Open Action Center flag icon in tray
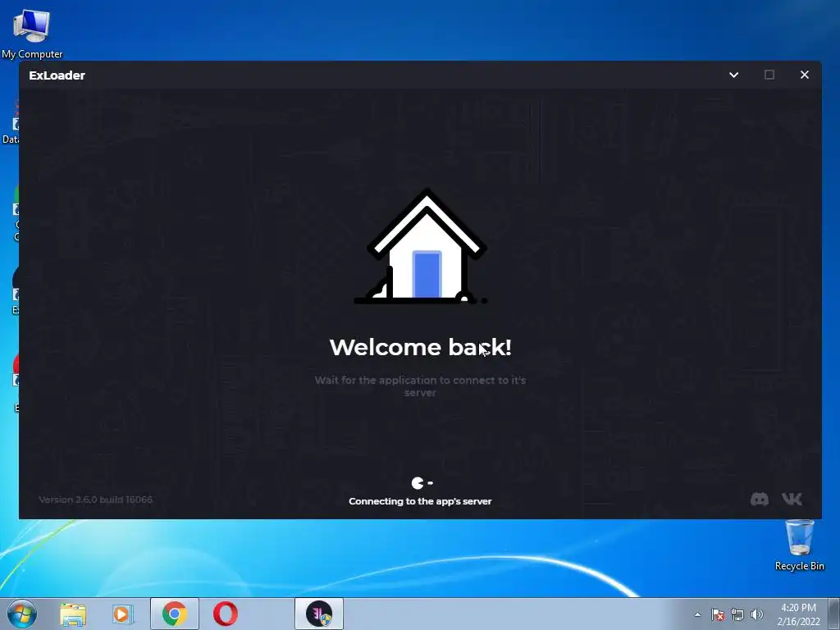This screenshot has height=630, width=840. (x=718, y=614)
